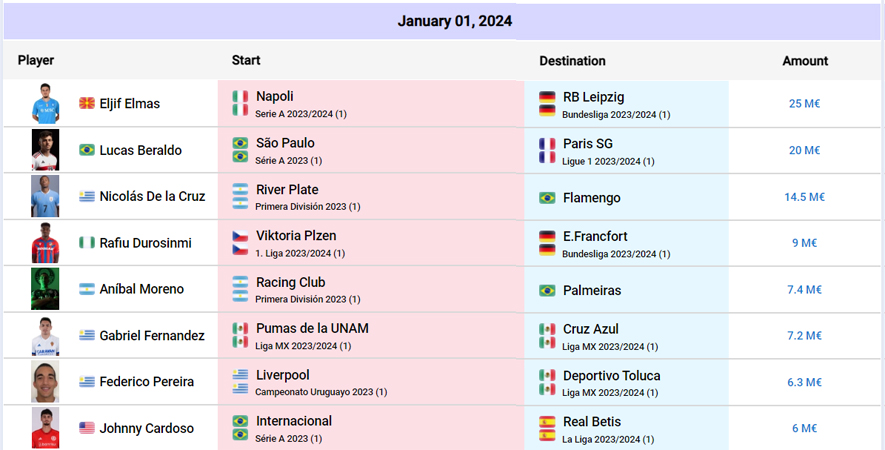Open Lucas Beraldo player name link
The height and width of the screenshot is (450, 885).
pyautogui.click(x=141, y=150)
